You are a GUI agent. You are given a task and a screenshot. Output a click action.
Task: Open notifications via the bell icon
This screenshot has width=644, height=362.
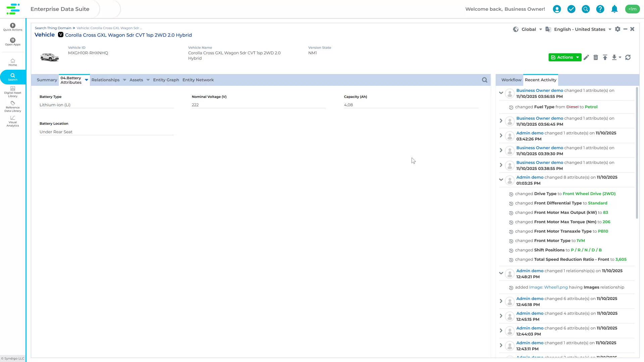click(614, 9)
